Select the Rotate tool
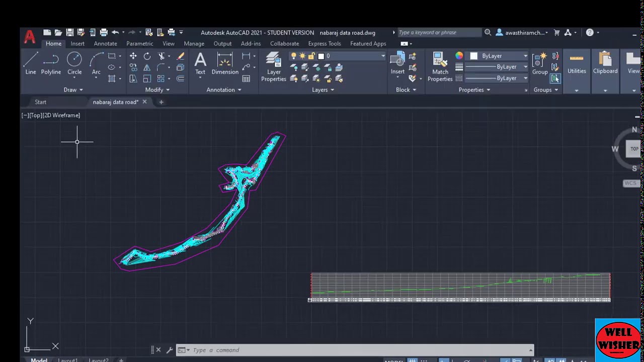Screen dimensions: 644x362 pyautogui.click(x=147, y=56)
